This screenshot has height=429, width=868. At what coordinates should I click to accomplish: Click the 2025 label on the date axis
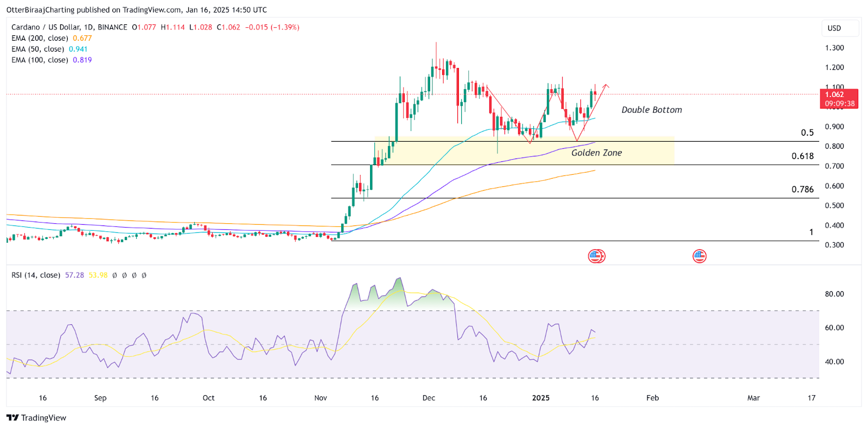coord(540,398)
